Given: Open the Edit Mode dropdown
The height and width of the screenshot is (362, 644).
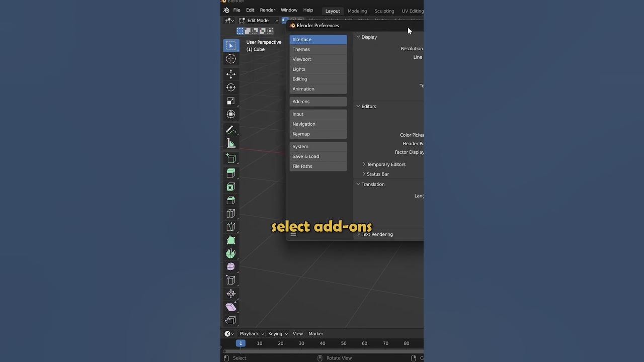Looking at the screenshot, I should [x=259, y=21].
